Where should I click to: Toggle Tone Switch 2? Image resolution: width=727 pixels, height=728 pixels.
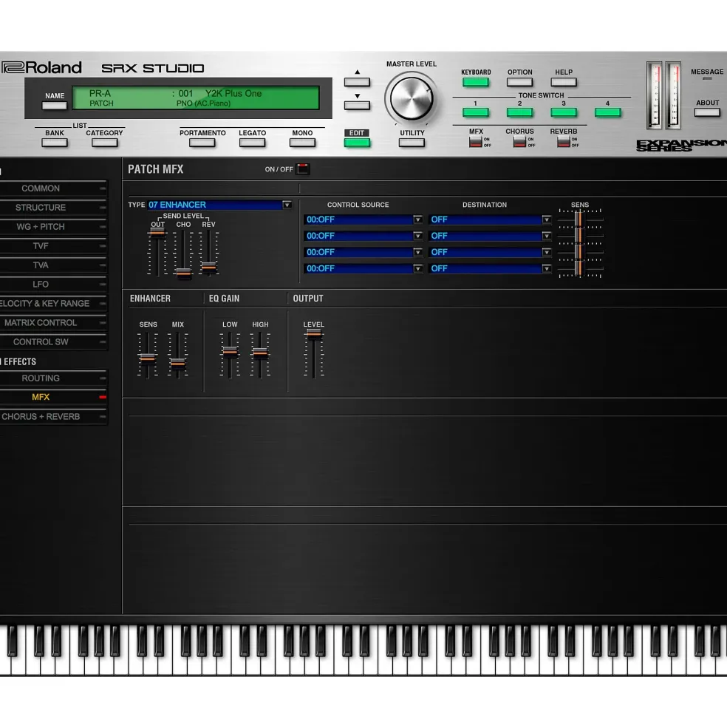point(519,112)
